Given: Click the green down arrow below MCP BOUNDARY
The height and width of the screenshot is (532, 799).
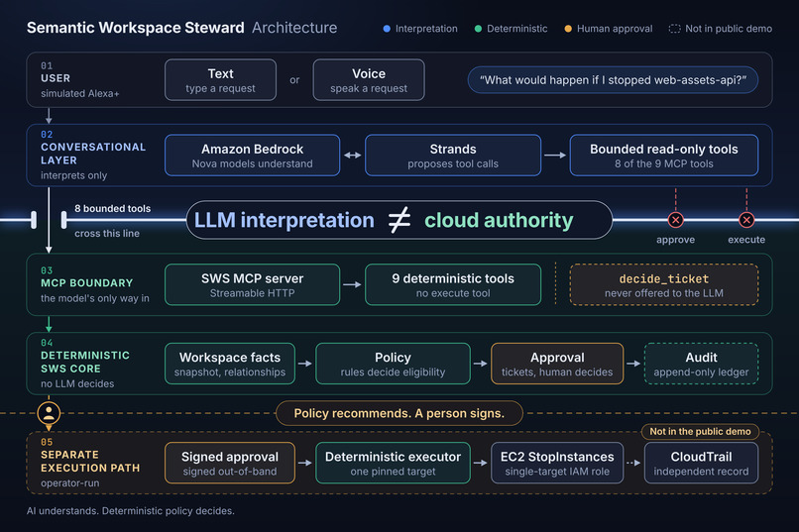Looking at the screenshot, I should click(x=49, y=324).
